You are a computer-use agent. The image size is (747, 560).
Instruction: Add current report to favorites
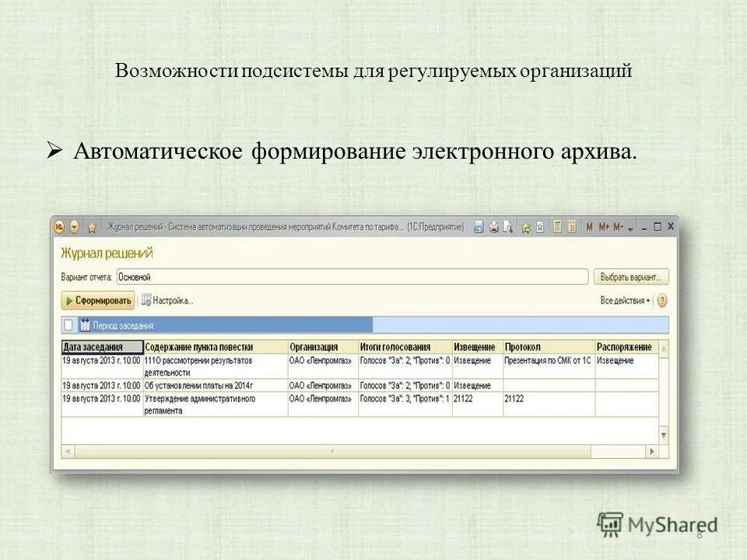click(x=526, y=226)
